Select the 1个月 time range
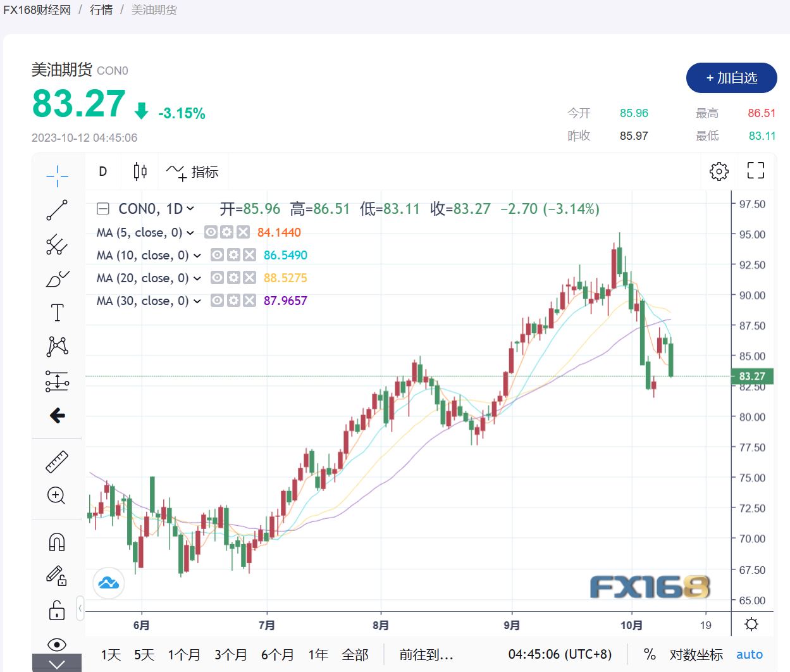 (x=183, y=655)
